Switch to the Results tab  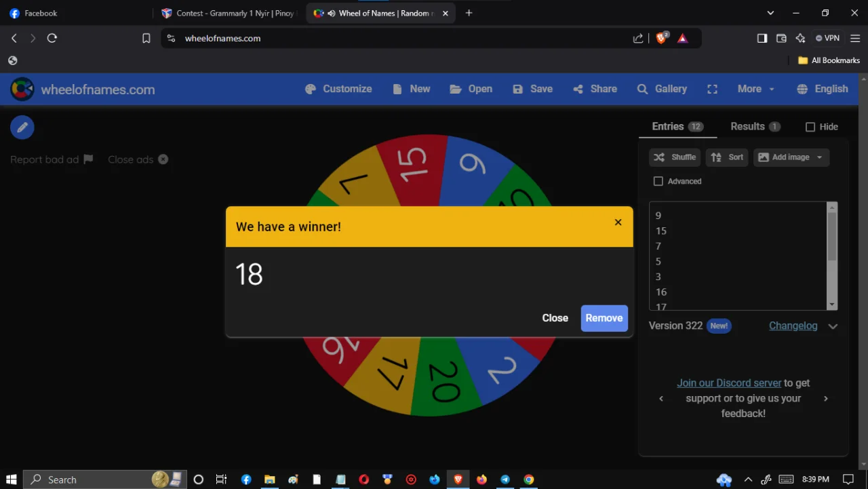click(755, 127)
